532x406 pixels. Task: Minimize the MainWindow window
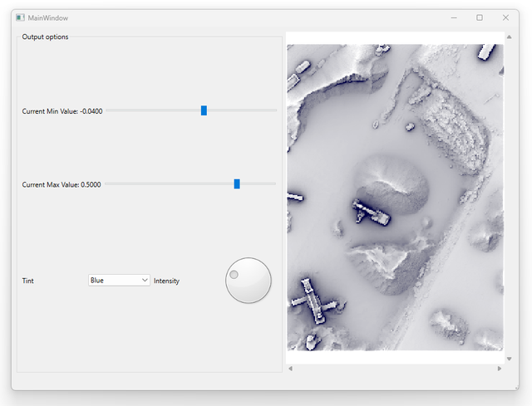pyautogui.click(x=454, y=17)
